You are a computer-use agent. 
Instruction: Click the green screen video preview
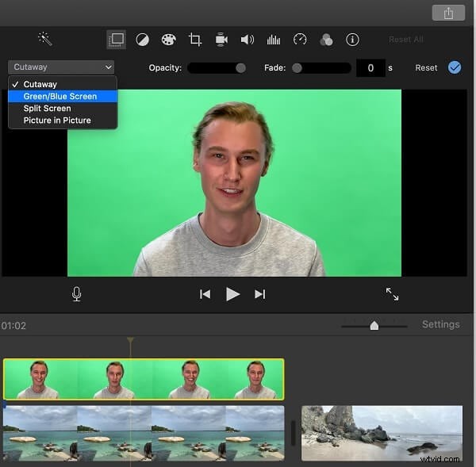coord(234,182)
